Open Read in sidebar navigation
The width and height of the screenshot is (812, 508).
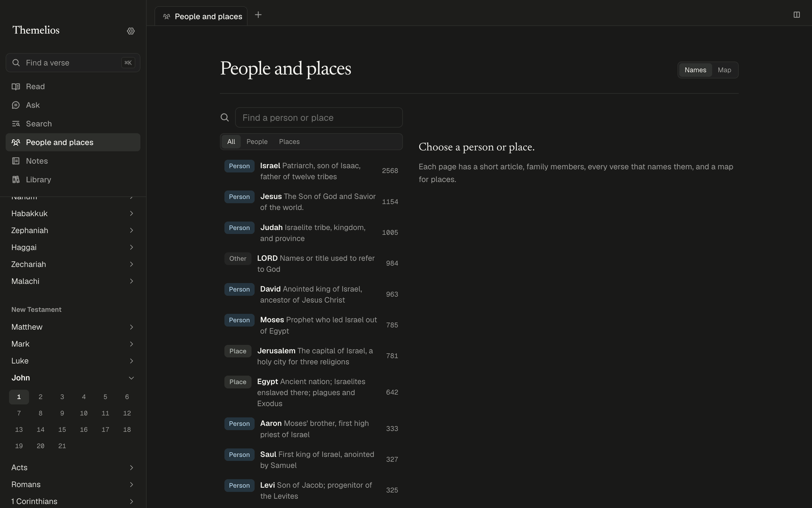tap(73, 86)
